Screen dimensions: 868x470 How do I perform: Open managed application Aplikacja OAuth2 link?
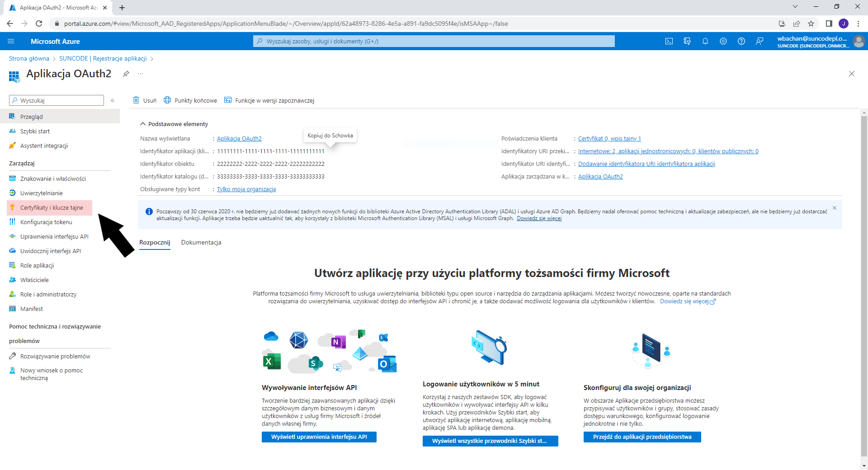600,176
